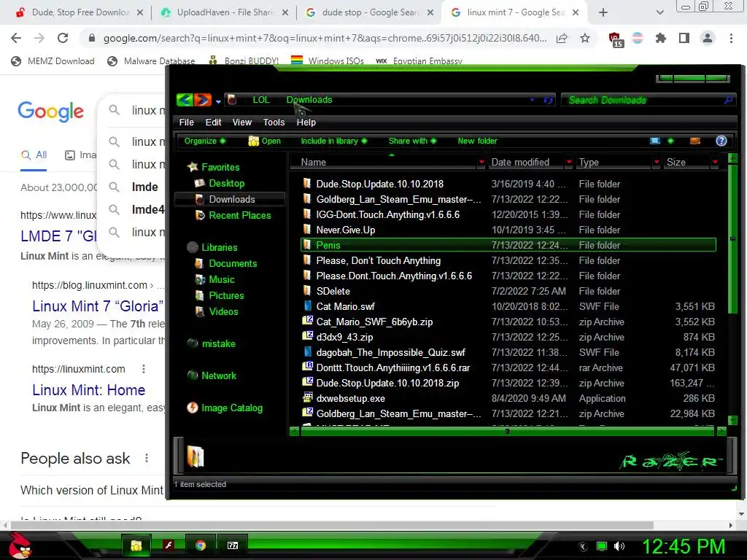Toggle the preview pane icon
This screenshot has width=747, height=560.
[x=695, y=141]
